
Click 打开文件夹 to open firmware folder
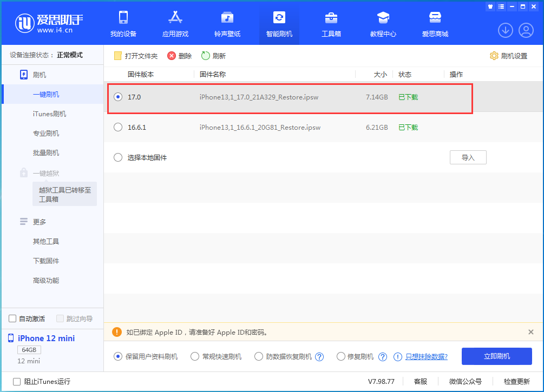click(x=136, y=56)
